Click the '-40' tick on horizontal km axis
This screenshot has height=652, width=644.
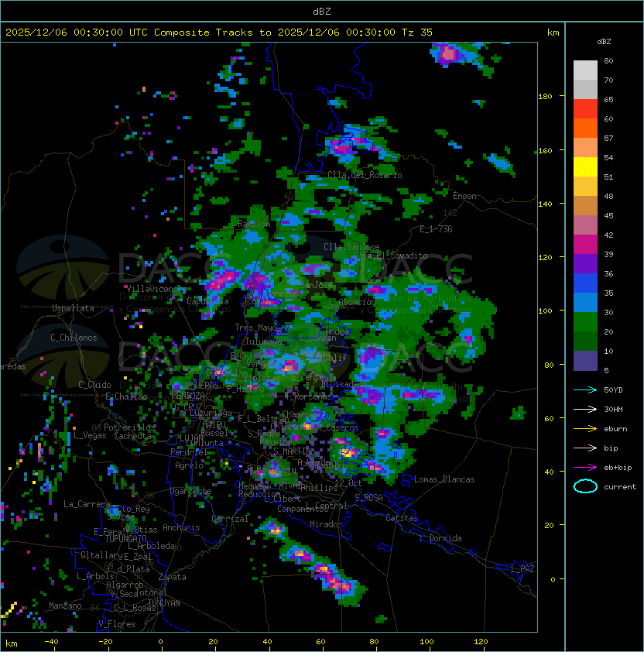[x=52, y=642]
